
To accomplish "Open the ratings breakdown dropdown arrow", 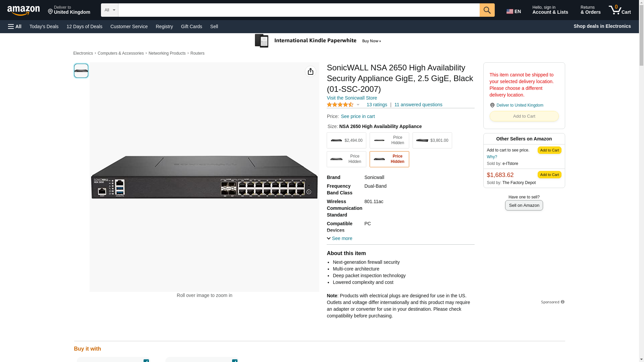I will click(x=358, y=105).
